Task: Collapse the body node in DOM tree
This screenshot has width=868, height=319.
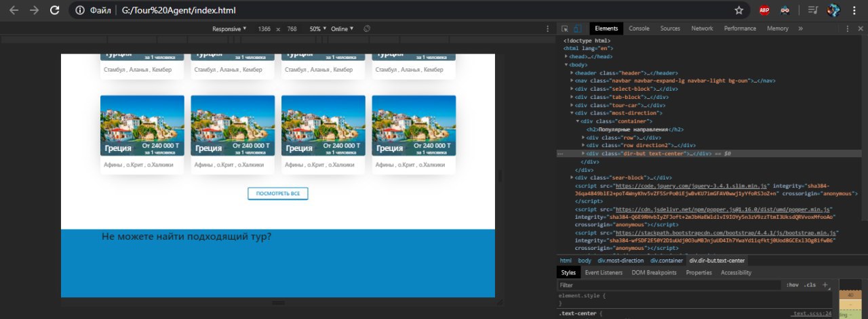Action: point(566,64)
